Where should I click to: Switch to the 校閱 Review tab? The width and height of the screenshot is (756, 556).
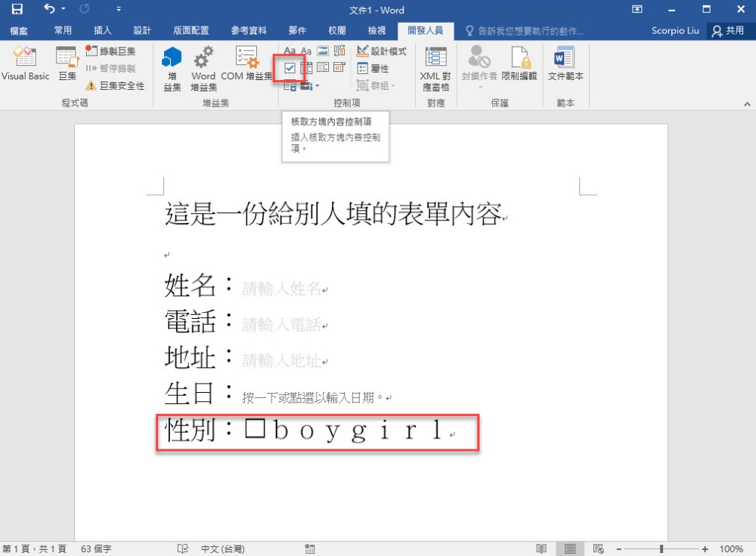tap(336, 31)
